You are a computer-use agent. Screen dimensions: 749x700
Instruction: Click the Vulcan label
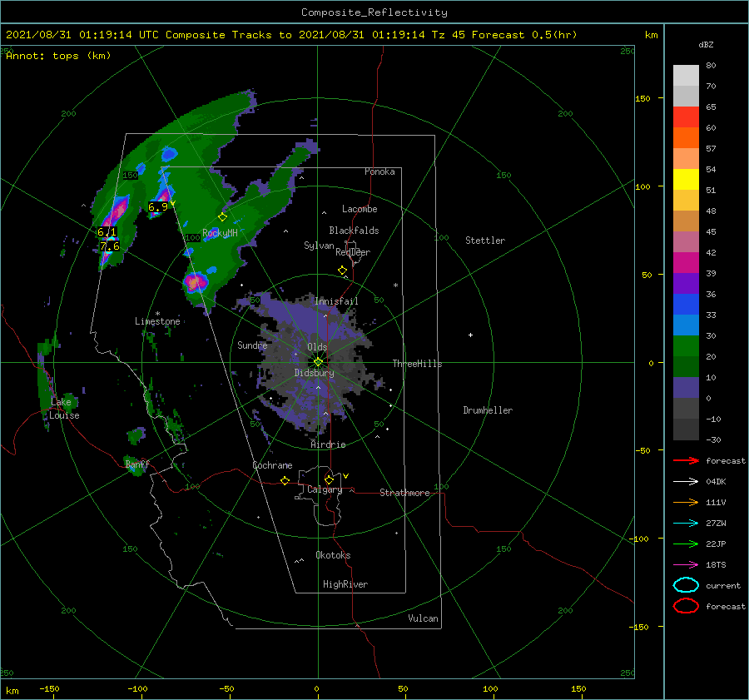coord(424,618)
